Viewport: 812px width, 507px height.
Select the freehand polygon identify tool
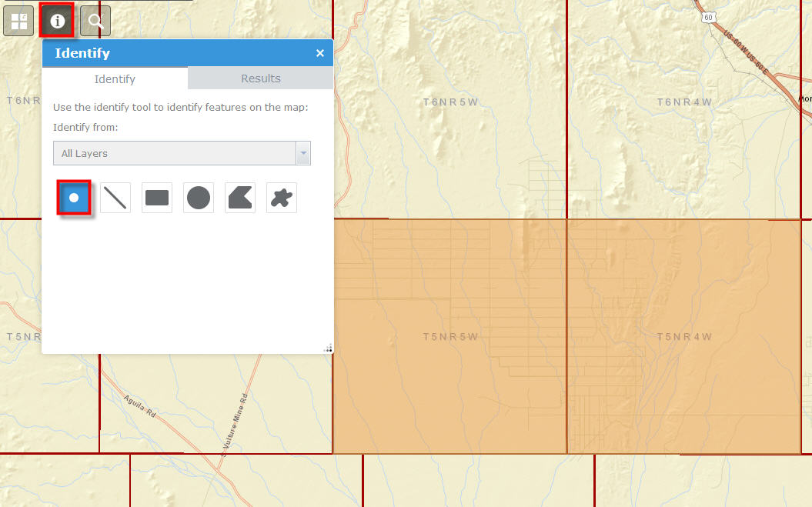coord(282,198)
